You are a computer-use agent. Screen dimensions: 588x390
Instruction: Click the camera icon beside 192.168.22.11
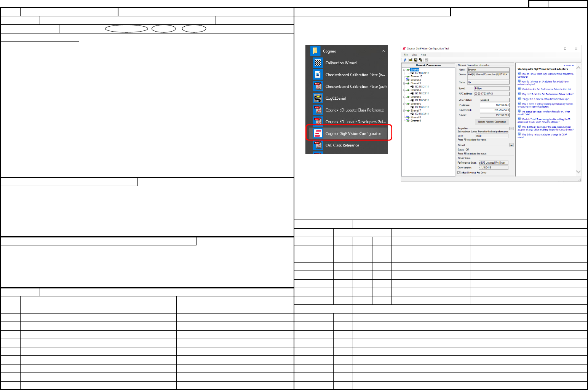coord(412,93)
